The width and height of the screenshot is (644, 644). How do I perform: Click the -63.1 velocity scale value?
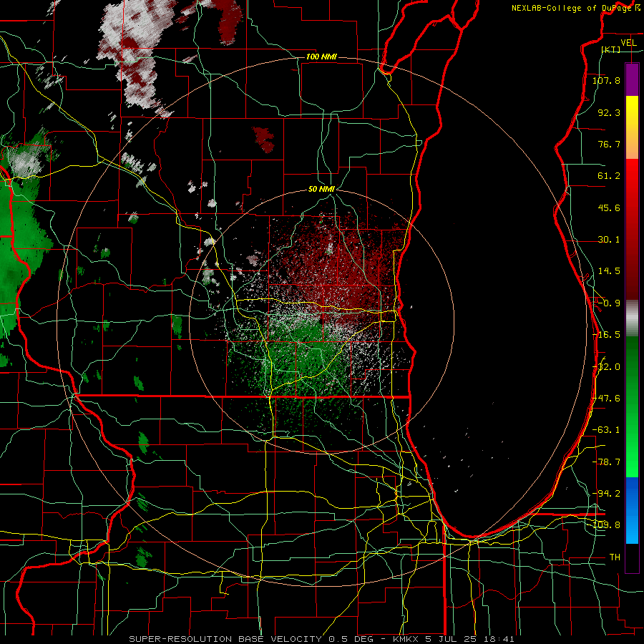click(606, 430)
